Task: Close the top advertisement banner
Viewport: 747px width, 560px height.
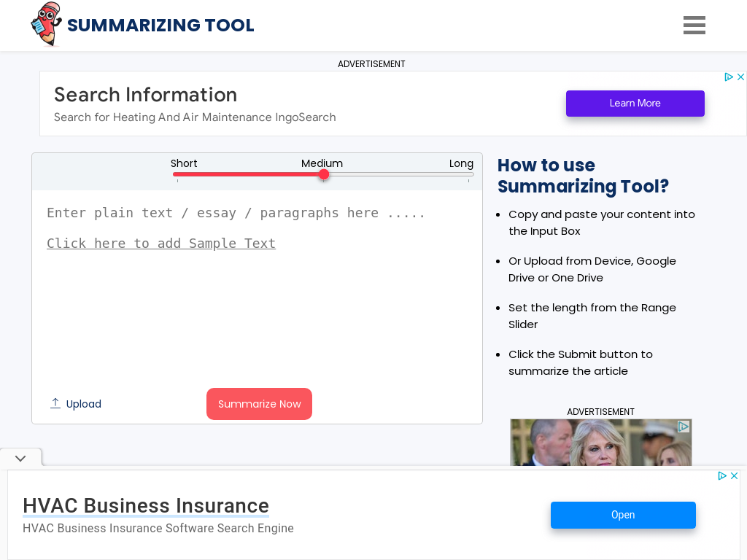Action: click(740, 77)
